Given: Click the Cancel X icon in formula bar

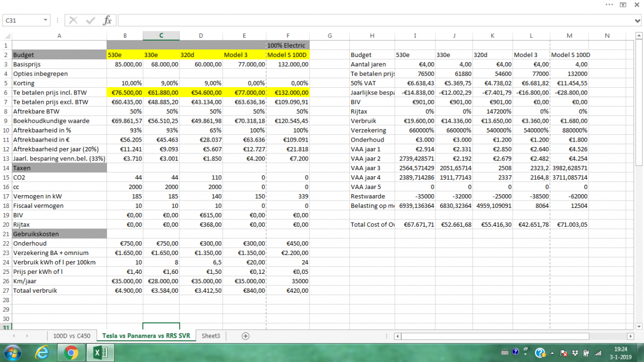Looking at the screenshot, I should coord(73,20).
